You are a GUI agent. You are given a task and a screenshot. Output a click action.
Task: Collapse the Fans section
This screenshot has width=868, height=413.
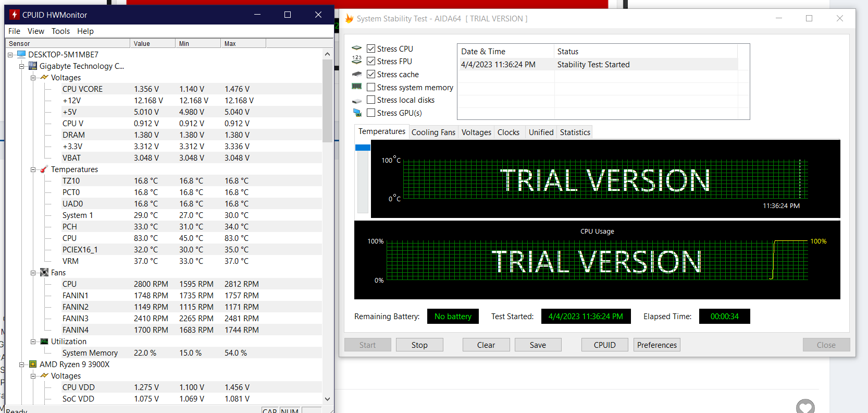click(33, 273)
